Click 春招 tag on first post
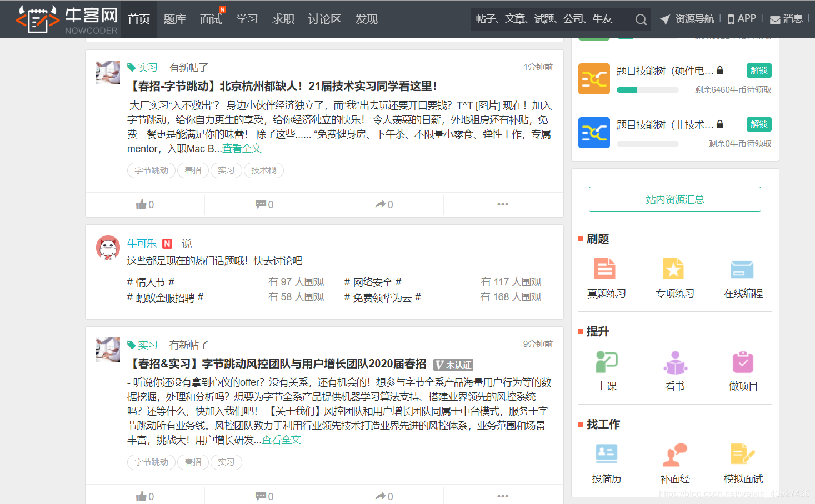 pyautogui.click(x=193, y=170)
